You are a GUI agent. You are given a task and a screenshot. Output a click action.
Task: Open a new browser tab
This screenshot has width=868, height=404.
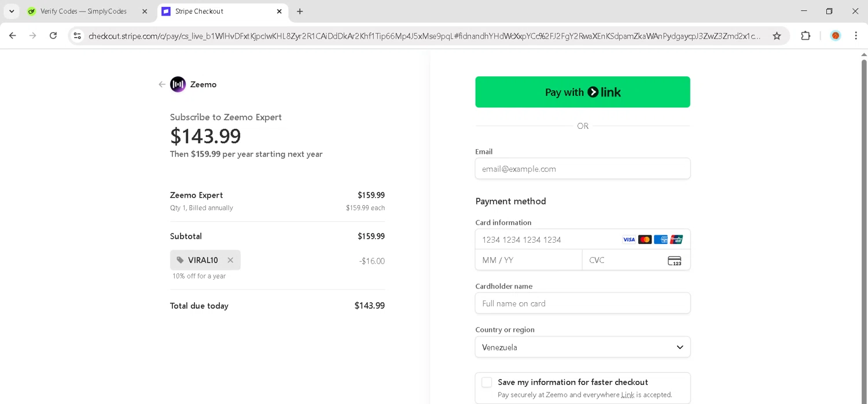click(300, 12)
